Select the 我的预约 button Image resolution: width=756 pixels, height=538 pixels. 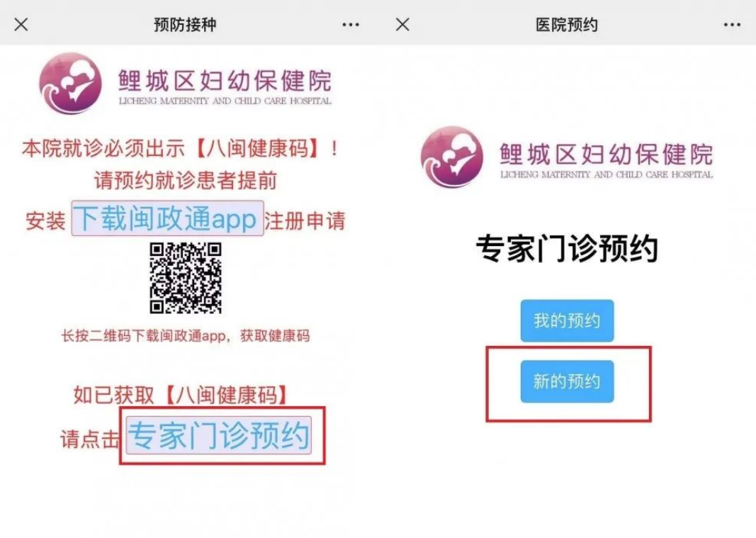point(567,321)
